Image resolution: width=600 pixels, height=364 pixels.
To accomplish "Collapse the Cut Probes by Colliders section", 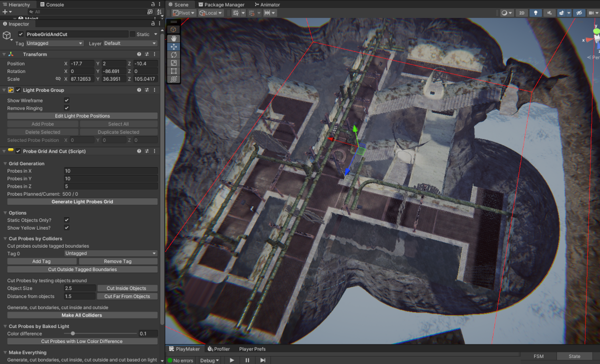I will pos(4,239).
